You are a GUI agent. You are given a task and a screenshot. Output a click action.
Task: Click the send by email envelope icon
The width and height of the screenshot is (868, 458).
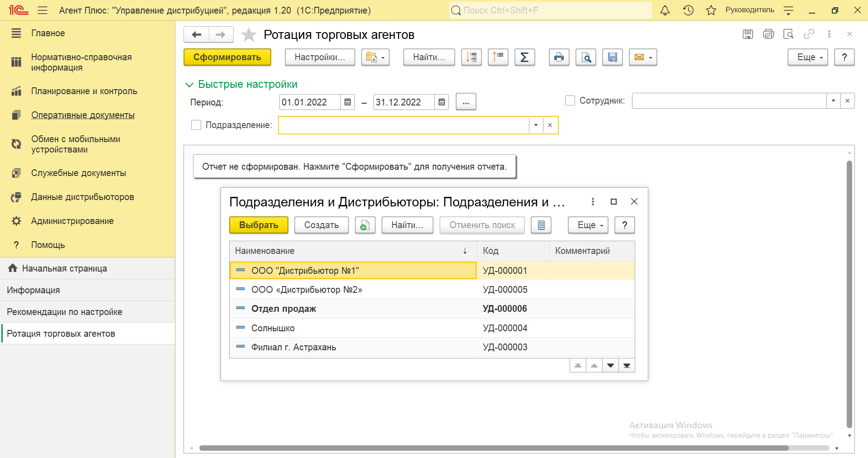click(x=643, y=57)
